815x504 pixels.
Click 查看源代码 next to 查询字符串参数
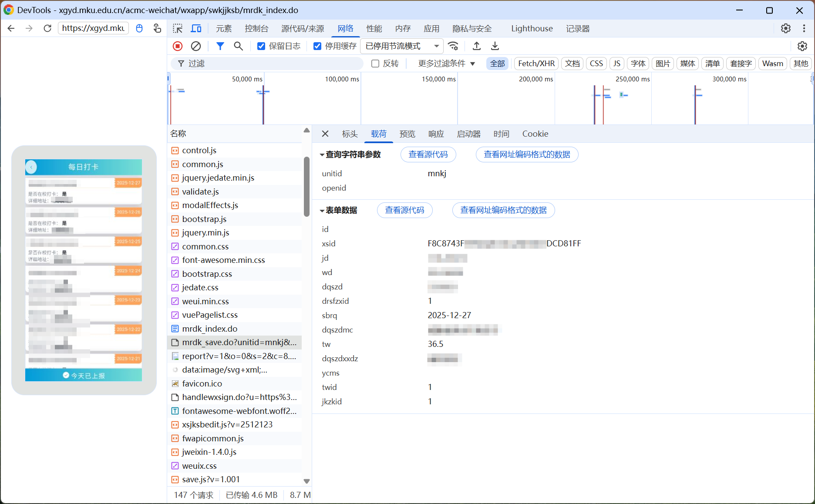pyautogui.click(x=428, y=155)
